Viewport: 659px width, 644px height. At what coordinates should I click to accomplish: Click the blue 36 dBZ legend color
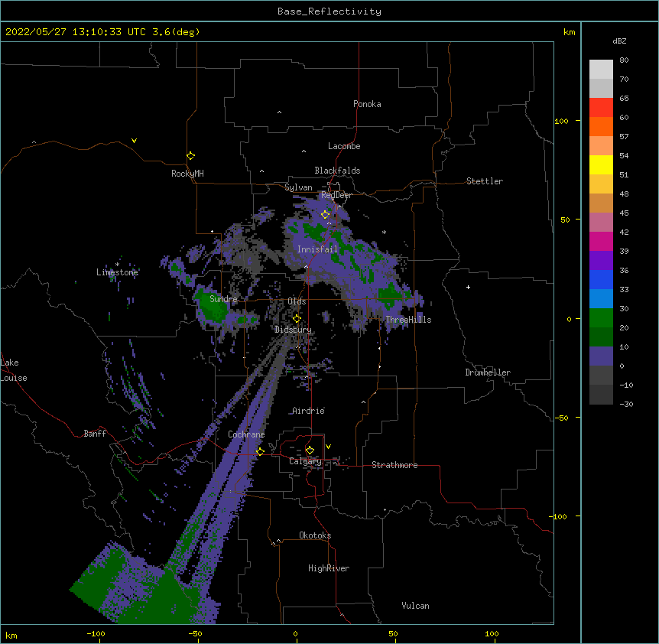(x=601, y=279)
